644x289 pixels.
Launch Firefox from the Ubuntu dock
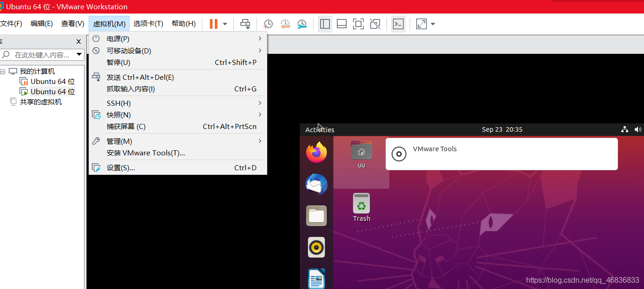coord(316,152)
